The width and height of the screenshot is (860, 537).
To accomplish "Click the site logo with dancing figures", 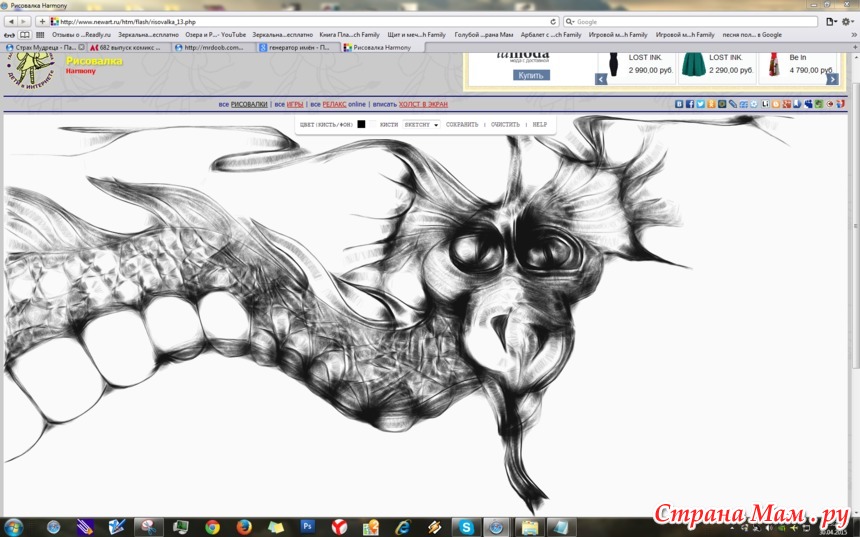I will click(x=31, y=70).
